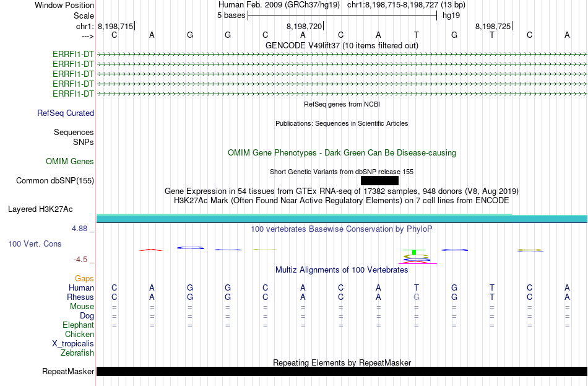Screen dimensions: 588x386
Task: Click the gray mismatched G in the Rhesus row
Action: [x=417, y=297]
